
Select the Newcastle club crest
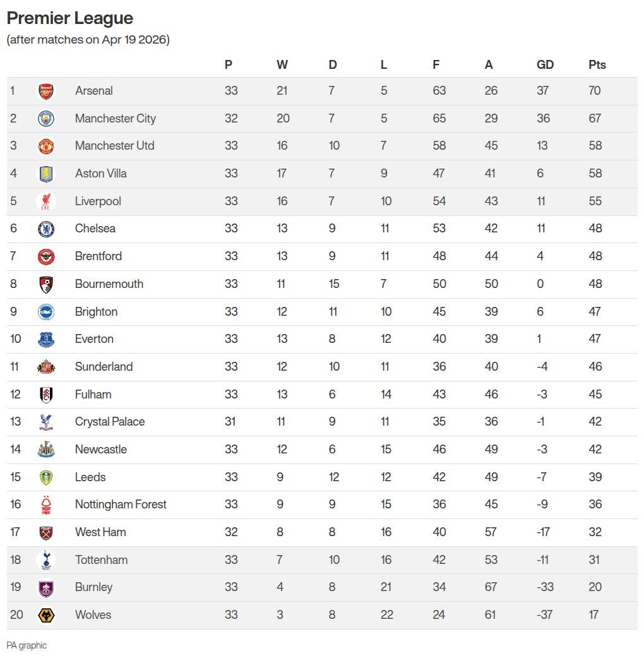click(46, 450)
